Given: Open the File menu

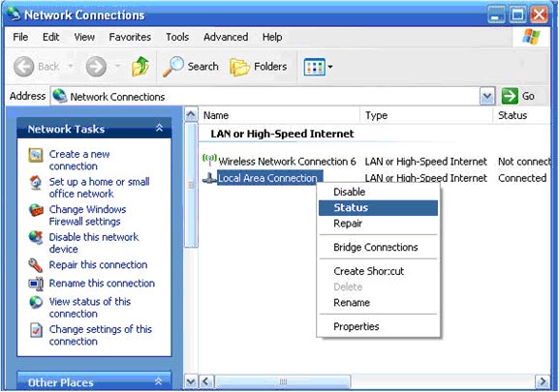Looking at the screenshot, I should coord(20,37).
